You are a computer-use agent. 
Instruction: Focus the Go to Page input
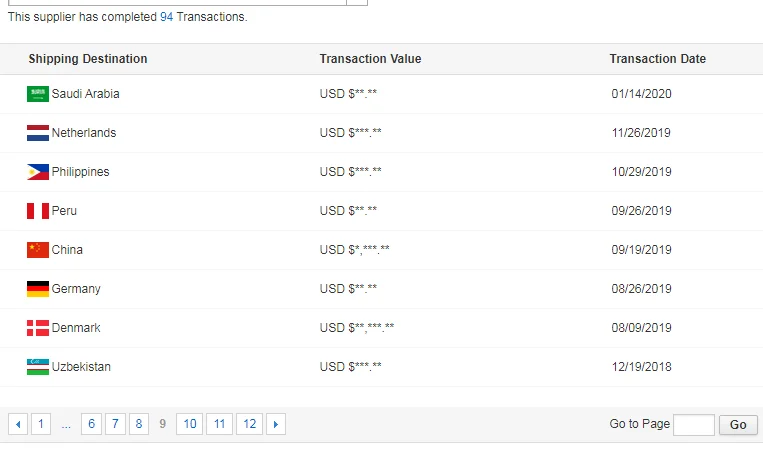click(x=693, y=425)
